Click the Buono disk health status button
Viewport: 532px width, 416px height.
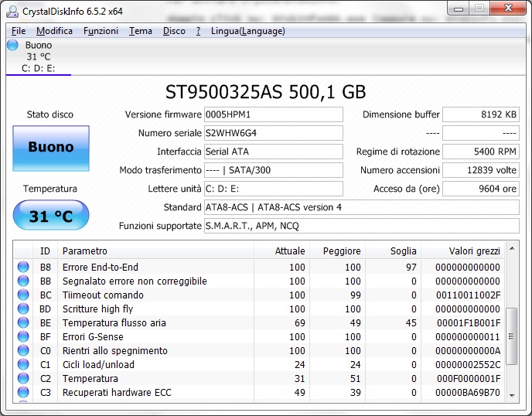click(51, 148)
